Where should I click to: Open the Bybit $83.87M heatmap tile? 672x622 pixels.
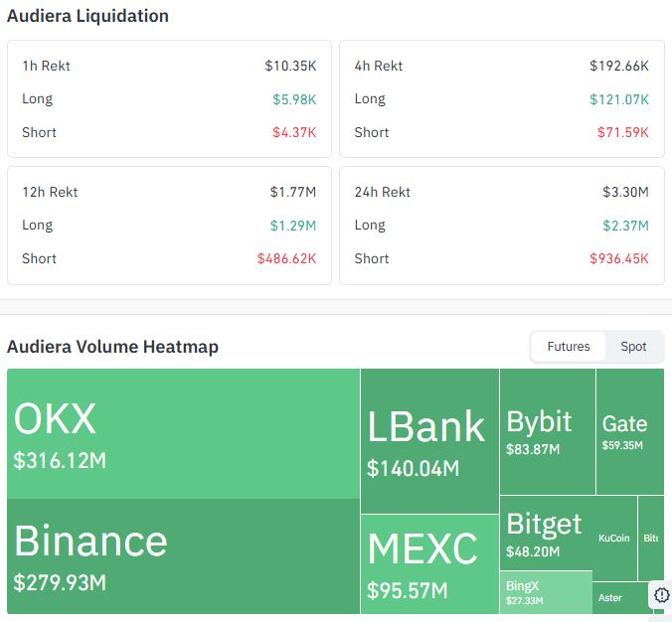click(x=548, y=431)
